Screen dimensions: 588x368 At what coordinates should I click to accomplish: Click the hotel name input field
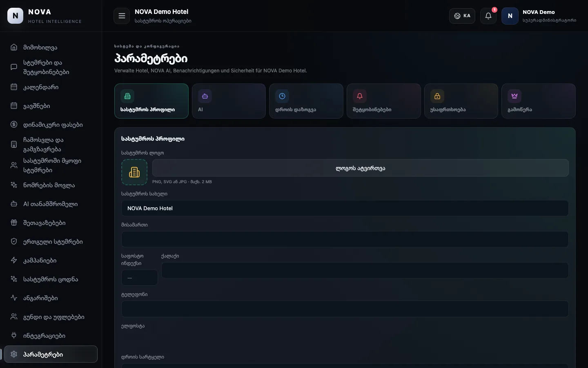[x=345, y=208]
